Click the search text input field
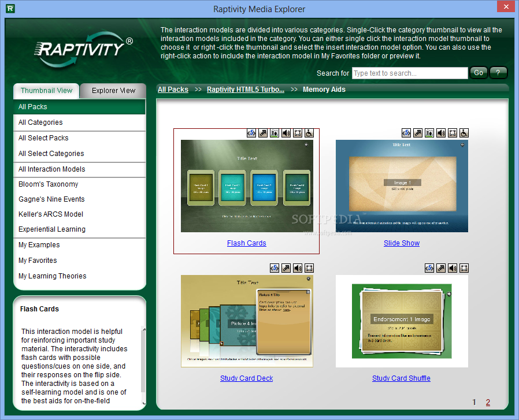The image size is (519, 420). click(410, 73)
